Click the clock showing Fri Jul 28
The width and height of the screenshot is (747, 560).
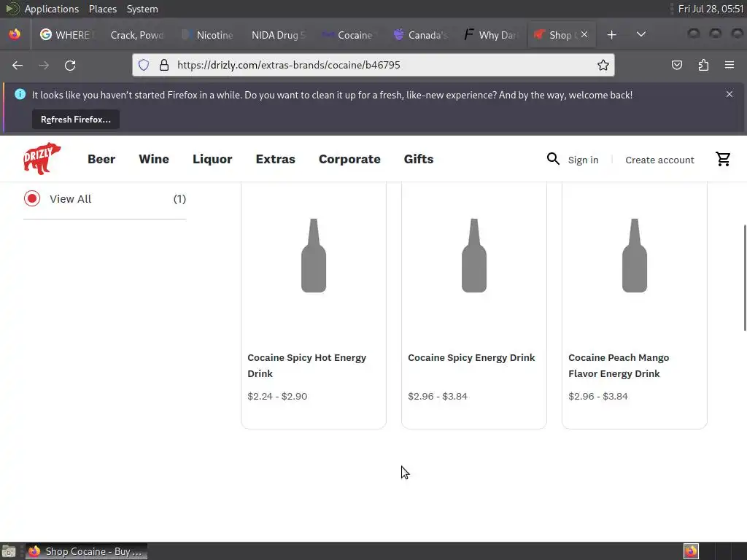[711, 9]
